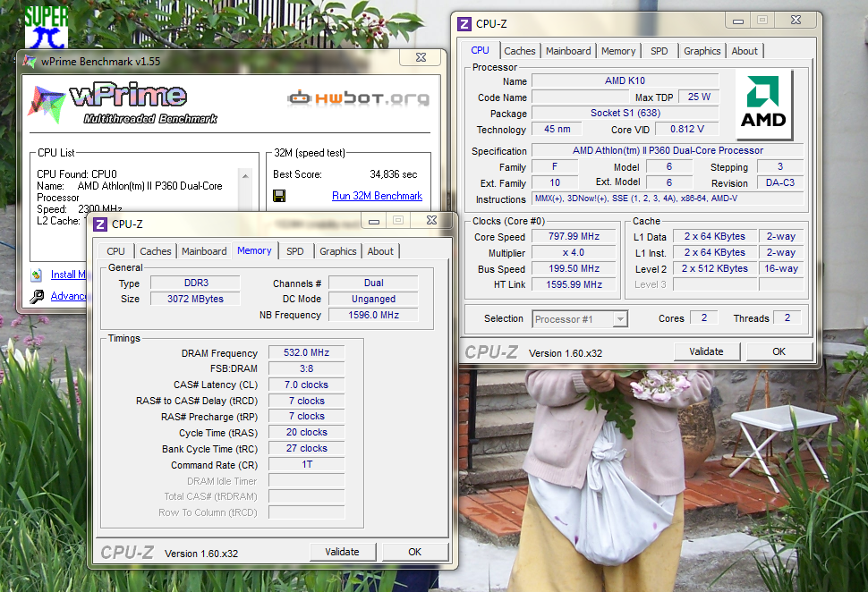Screen dimensions: 868x592
Task: Click the 3072 MBytes size value
Action: click(195, 299)
